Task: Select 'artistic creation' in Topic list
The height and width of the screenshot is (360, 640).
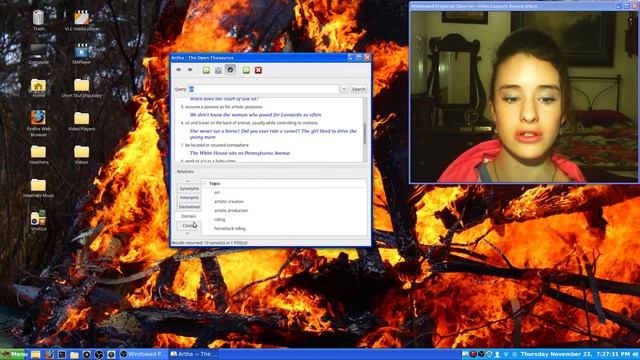Action: point(229,202)
